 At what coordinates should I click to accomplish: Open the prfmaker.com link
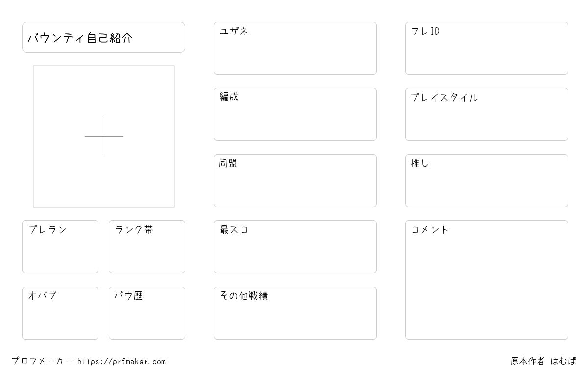pyautogui.click(x=122, y=362)
